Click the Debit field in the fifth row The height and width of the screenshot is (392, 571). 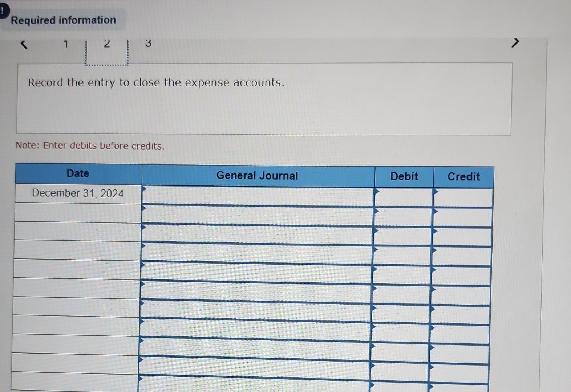click(x=402, y=275)
